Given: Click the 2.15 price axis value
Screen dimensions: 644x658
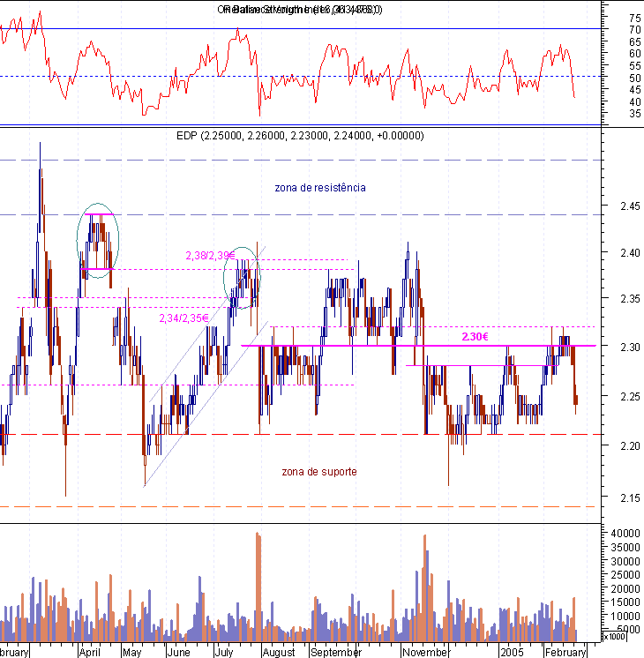Looking at the screenshot, I should pyautogui.click(x=630, y=498).
